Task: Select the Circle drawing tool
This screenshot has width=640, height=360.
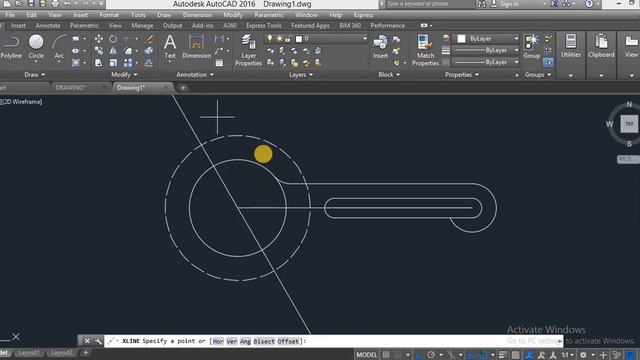Action: 36,47
